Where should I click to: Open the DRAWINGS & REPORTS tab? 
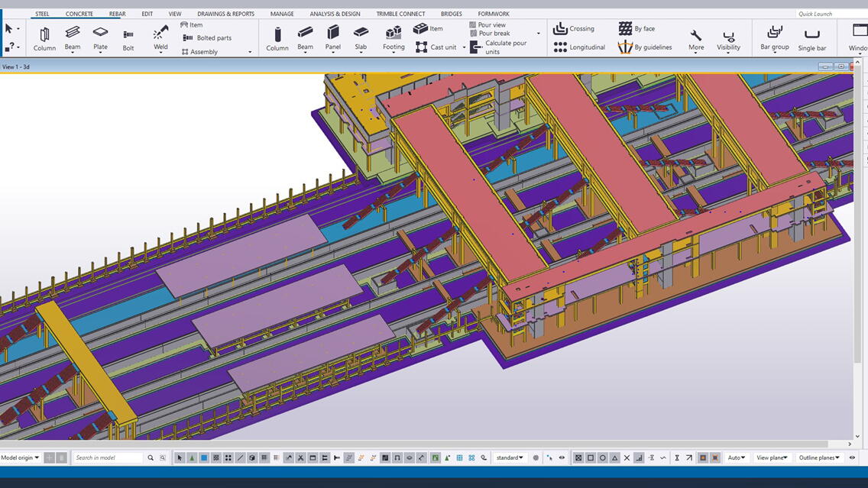(225, 14)
